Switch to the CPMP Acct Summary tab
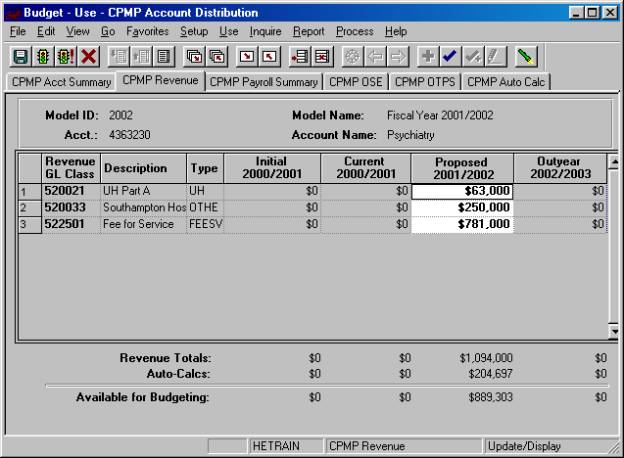This screenshot has height=458, width=624. pyautogui.click(x=60, y=82)
